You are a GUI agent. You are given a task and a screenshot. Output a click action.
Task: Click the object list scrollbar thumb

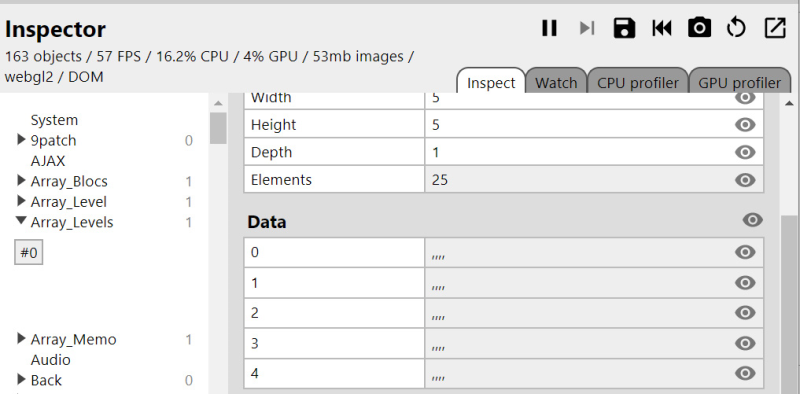[218, 129]
